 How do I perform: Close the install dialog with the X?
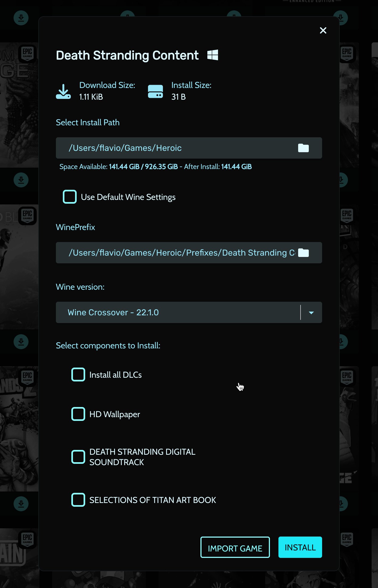[323, 30]
